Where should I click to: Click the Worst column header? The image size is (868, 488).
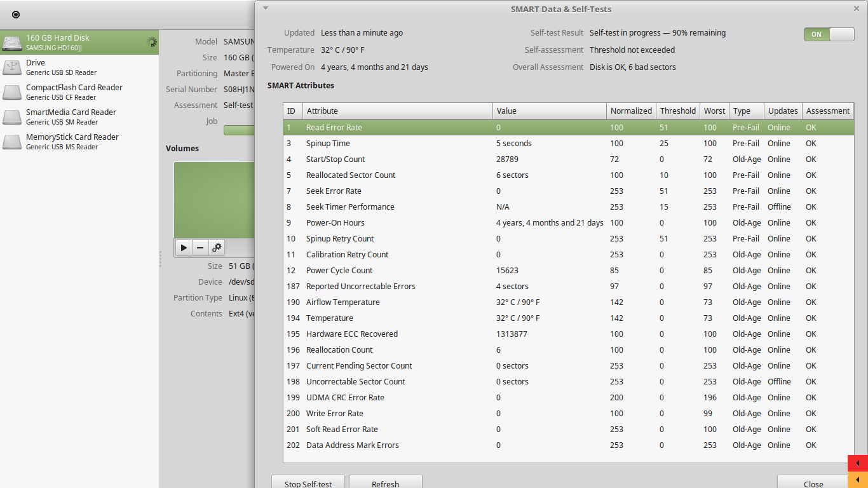pos(714,111)
